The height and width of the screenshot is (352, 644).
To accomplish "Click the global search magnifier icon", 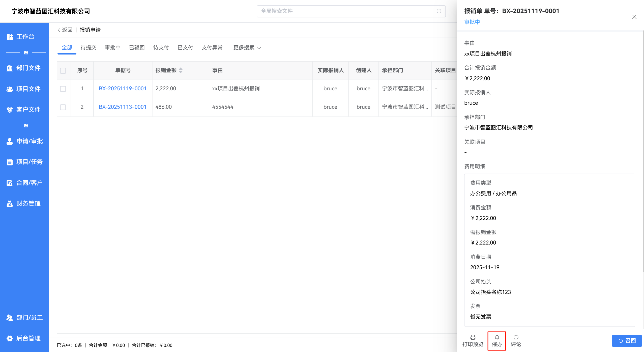I will [x=439, y=11].
